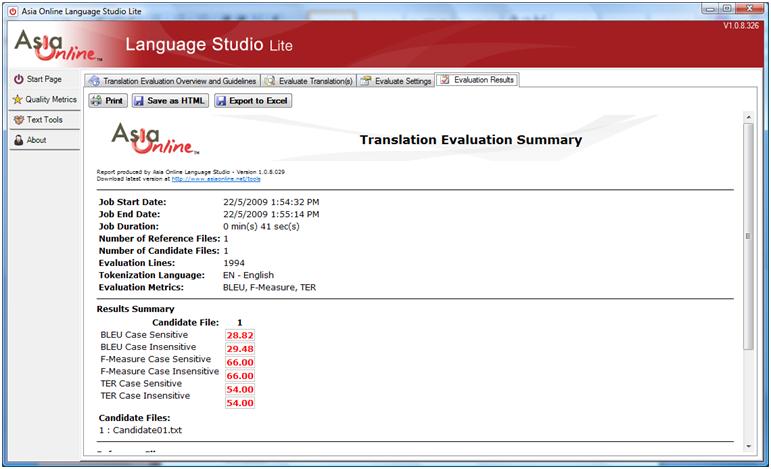Viewport: 771px width, 469px height.
Task: Click the printer icon on Print button
Action: 96,101
